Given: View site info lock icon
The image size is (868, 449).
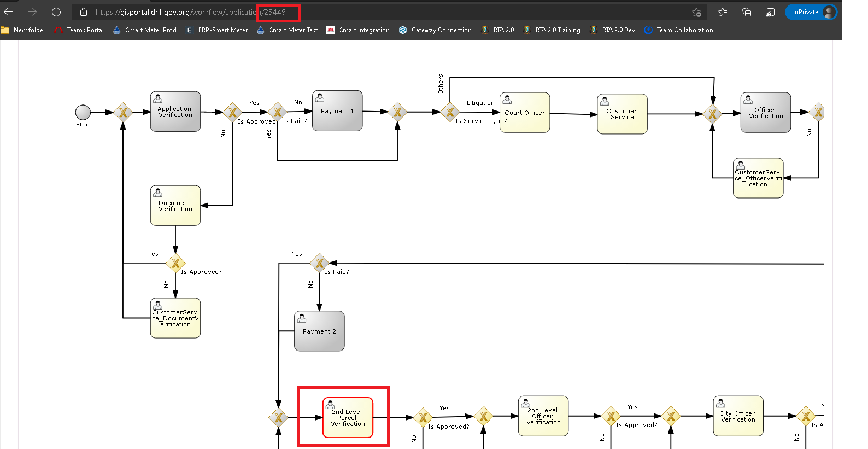Looking at the screenshot, I should click(84, 12).
